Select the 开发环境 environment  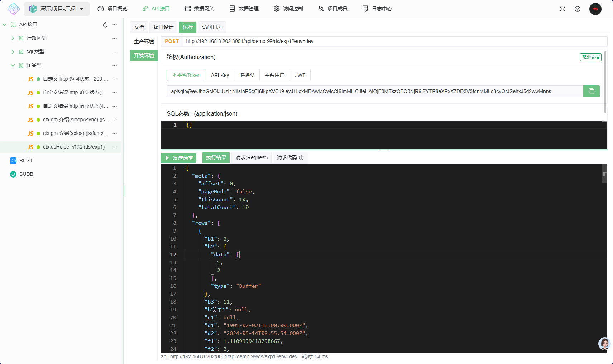144,55
